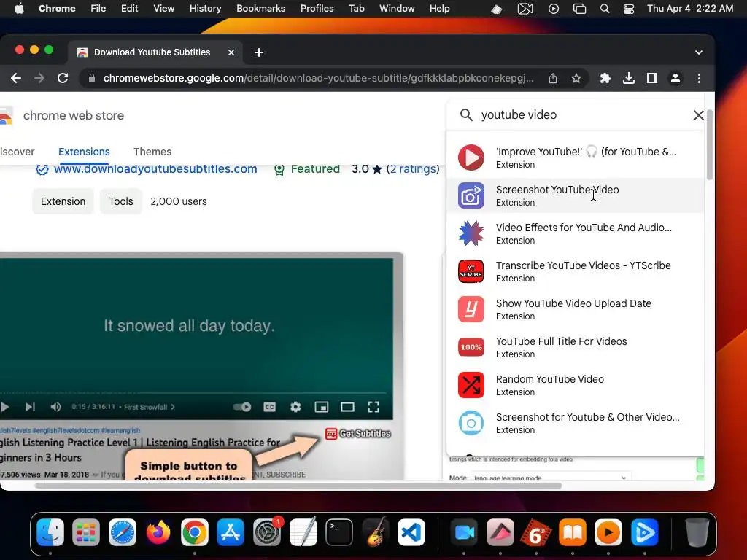Click the Get Subtitles button in preview
Image resolution: width=747 pixels, height=560 pixels.
(x=358, y=433)
